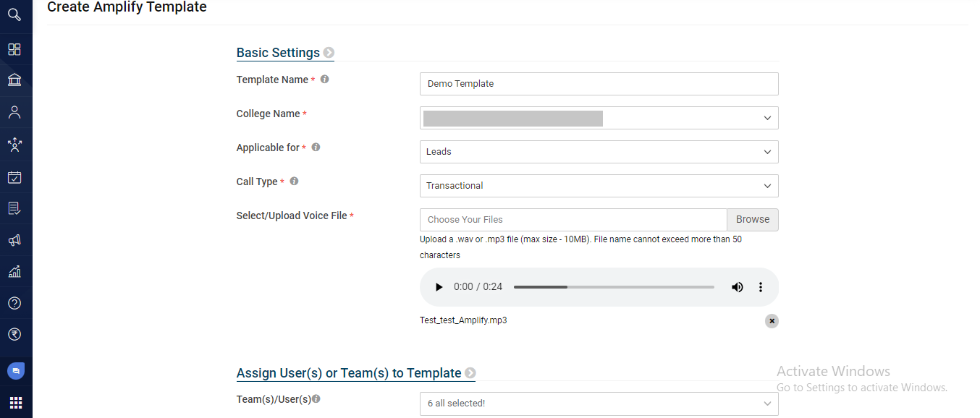Open the rupee payments icon
This screenshot has height=418, width=980.
point(14,334)
